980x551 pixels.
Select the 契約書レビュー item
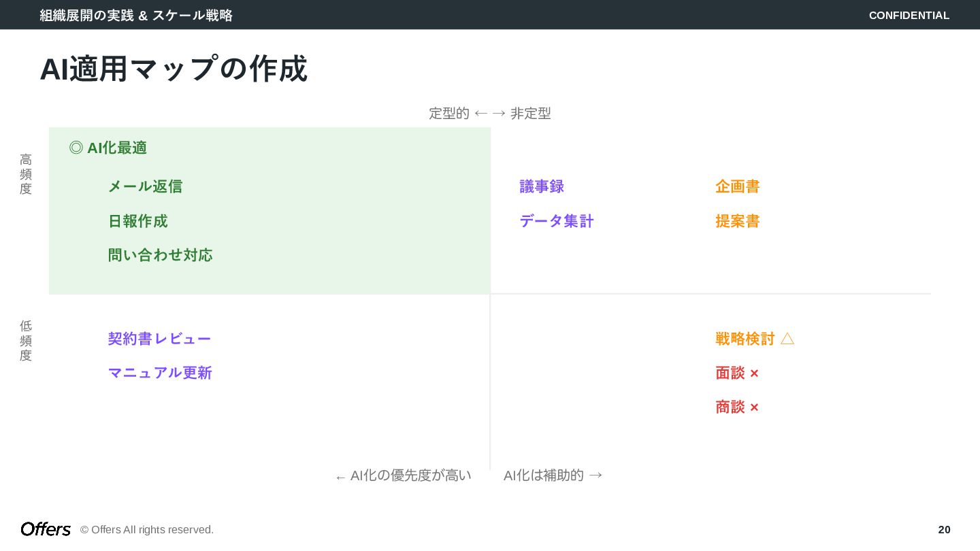coord(159,339)
